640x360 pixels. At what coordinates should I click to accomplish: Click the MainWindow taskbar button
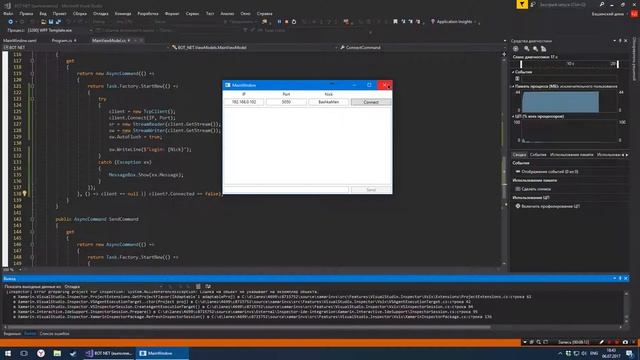point(162,353)
